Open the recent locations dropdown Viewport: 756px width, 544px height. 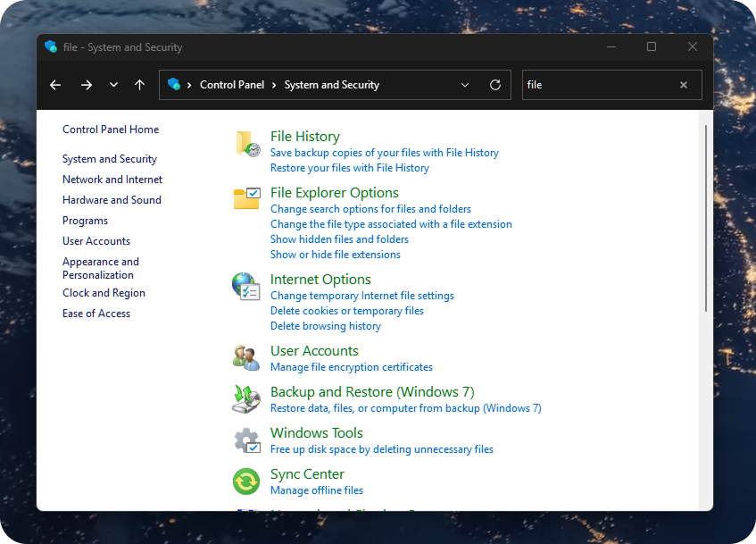pos(113,85)
